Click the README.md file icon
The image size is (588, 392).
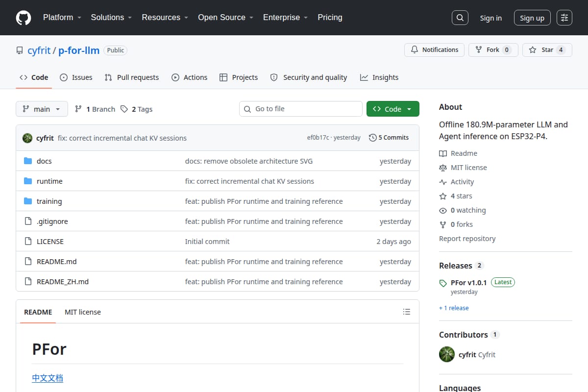pos(28,262)
